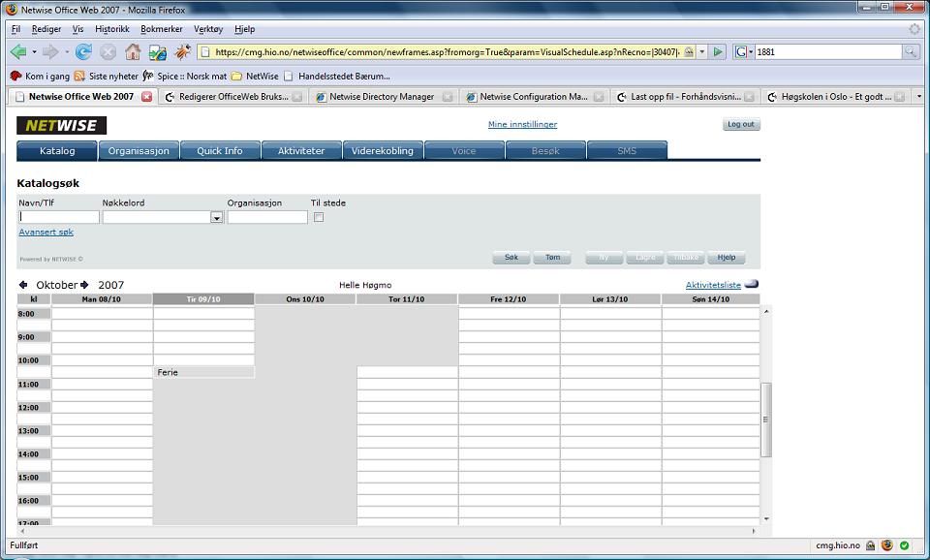
Task: Switch to the Viderekobling tab
Action: [383, 151]
